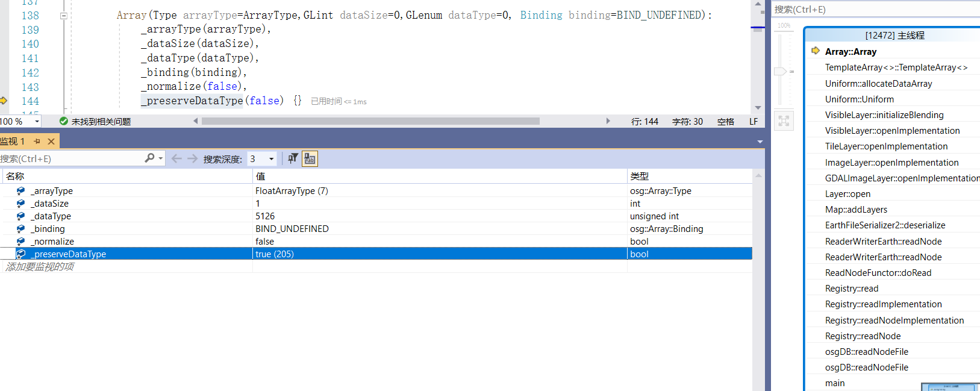Select the main stack frame
Viewport: 980px width, 391px height.
[x=835, y=383]
